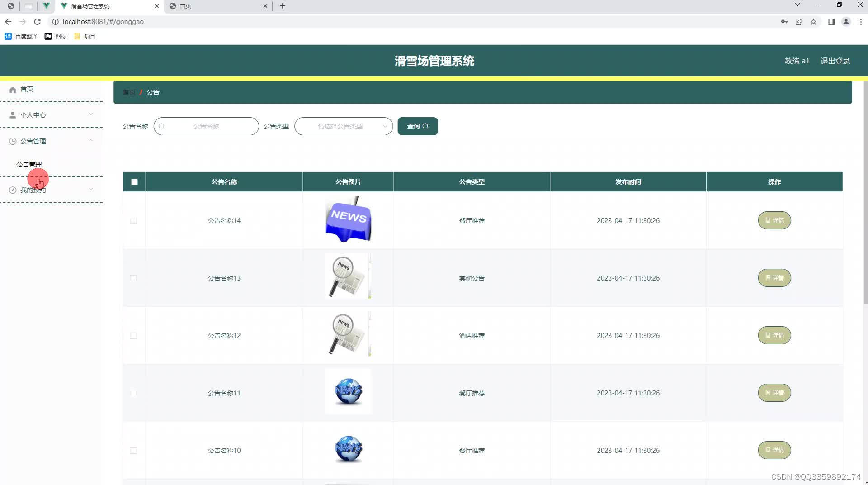
Task: Open the 项目 bookmarks folder
Action: point(85,36)
